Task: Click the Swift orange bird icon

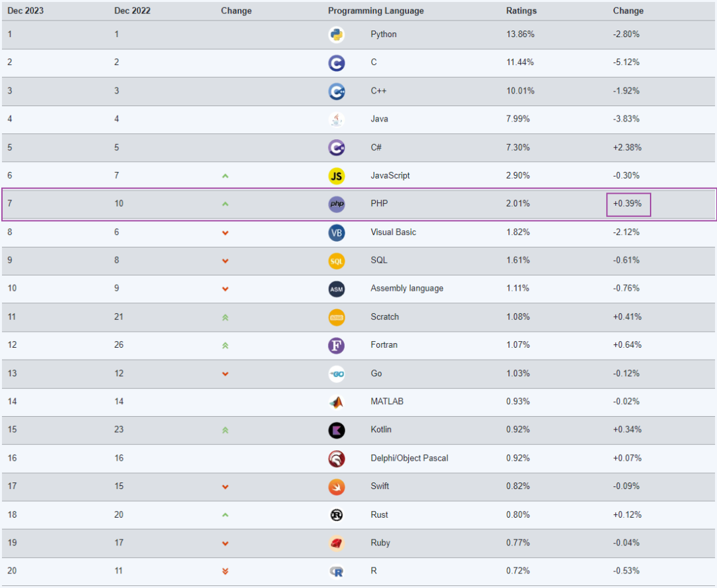Action: coord(337,487)
